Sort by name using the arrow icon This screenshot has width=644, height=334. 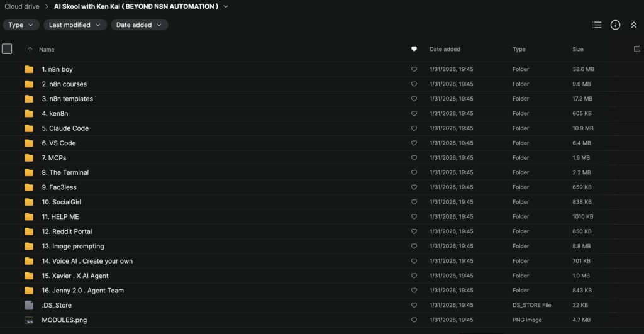[x=30, y=49]
